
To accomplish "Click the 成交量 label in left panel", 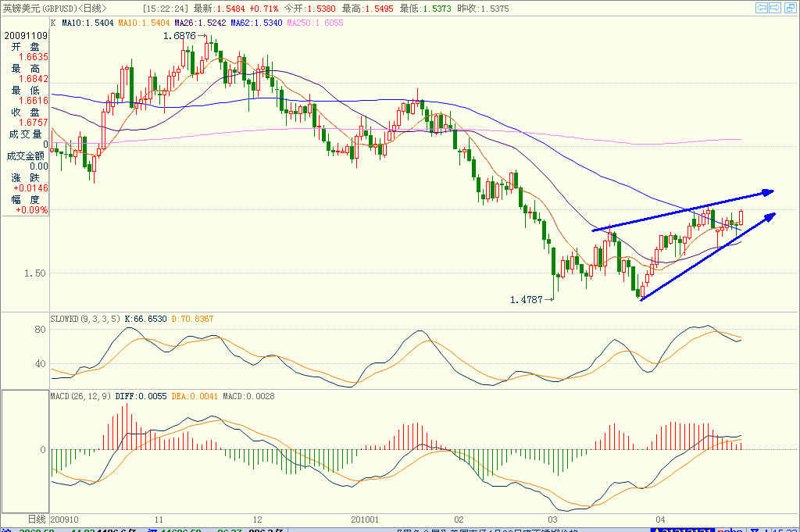I will click(x=25, y=134).
